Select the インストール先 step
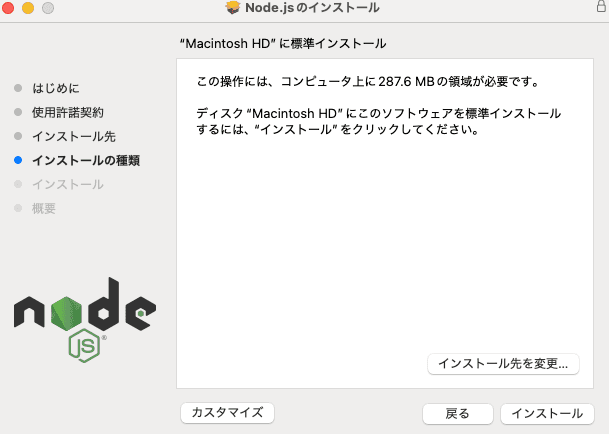This screenshot has height=434, width=609. point(74,136)
